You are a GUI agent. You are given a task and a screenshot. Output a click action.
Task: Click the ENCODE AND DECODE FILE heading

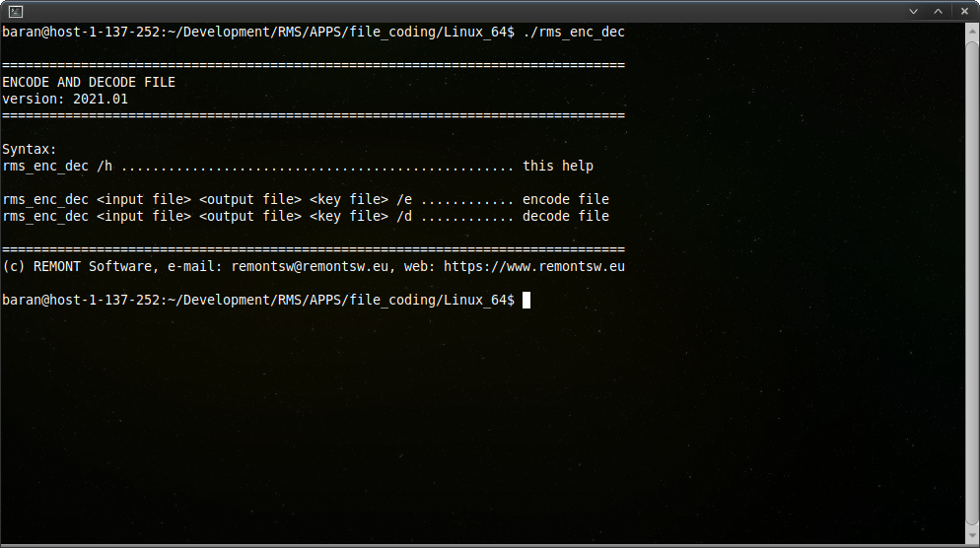coord(89,83)
